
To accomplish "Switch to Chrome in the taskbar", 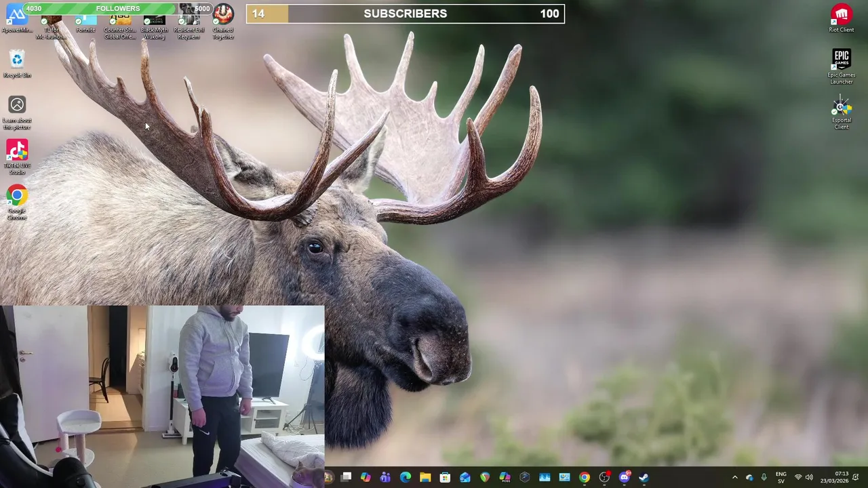I will tap(585, 478).
